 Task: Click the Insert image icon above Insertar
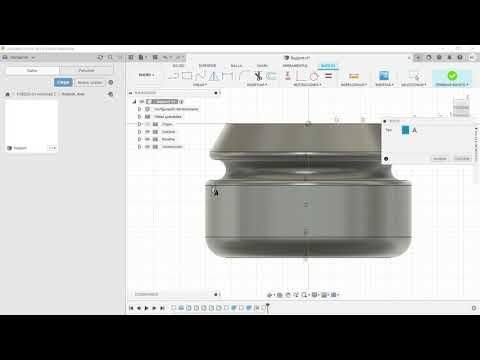(384, 76)
